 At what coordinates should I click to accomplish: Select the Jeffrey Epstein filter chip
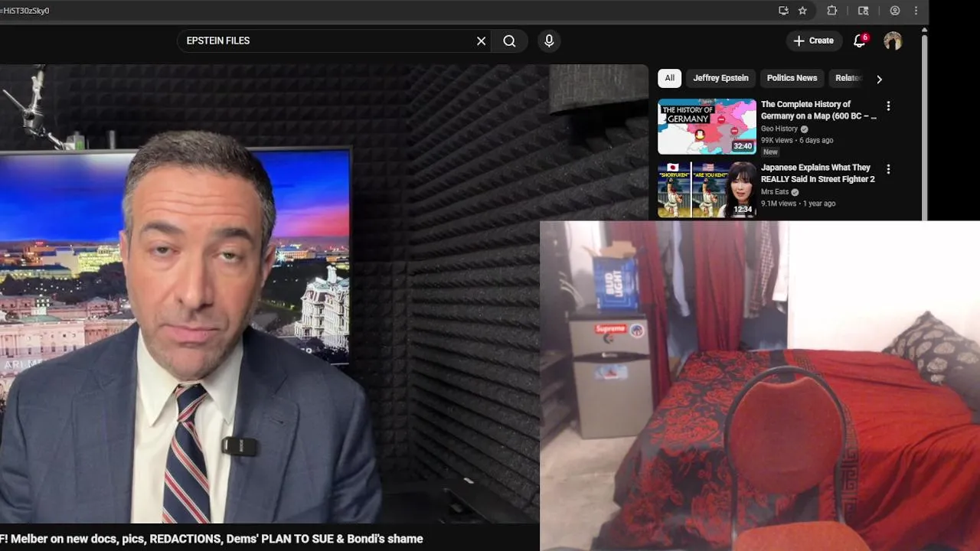[x=720, y=78]
